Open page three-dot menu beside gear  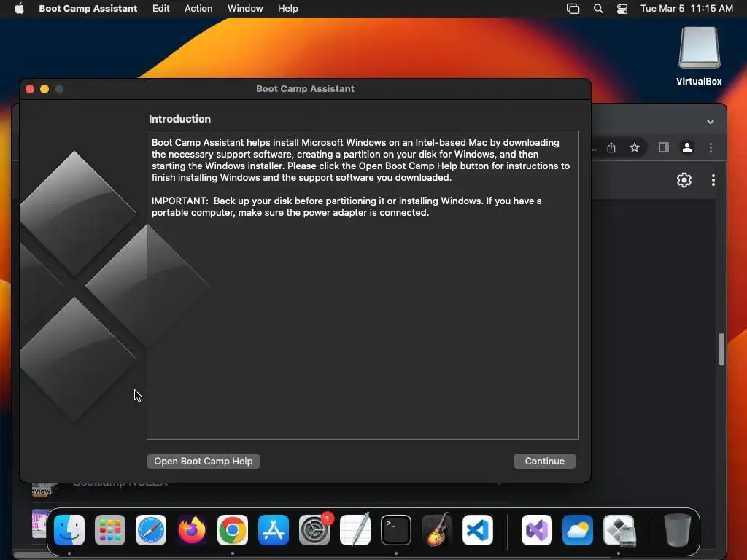tap(713, 180)
